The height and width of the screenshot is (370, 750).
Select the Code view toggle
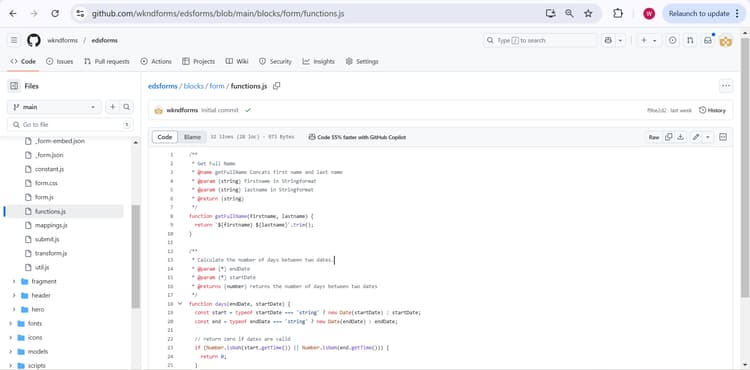coord(165,137)
